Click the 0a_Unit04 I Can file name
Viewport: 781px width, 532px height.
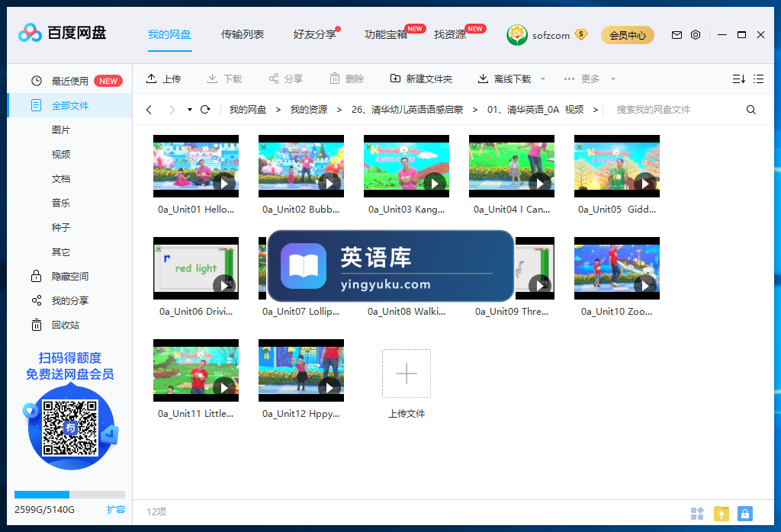click(512, 210)
